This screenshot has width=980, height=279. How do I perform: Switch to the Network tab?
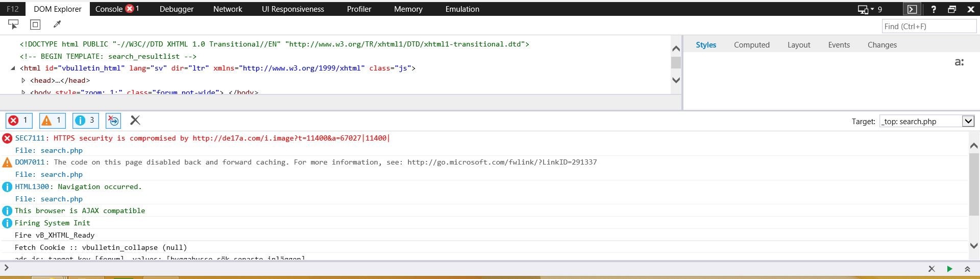click(x=228, y=9)
